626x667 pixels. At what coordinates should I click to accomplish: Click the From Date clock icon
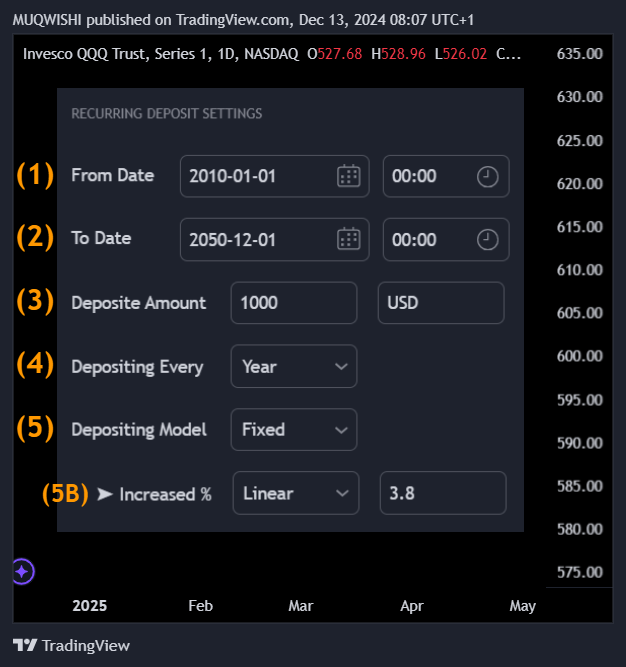pos(487,177)
